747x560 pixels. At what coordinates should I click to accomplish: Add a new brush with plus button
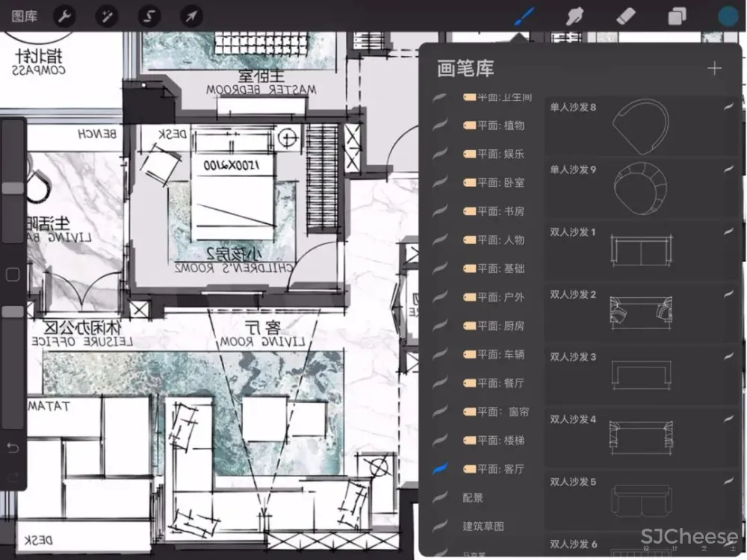pyautogui.click(x=715, y=69)
